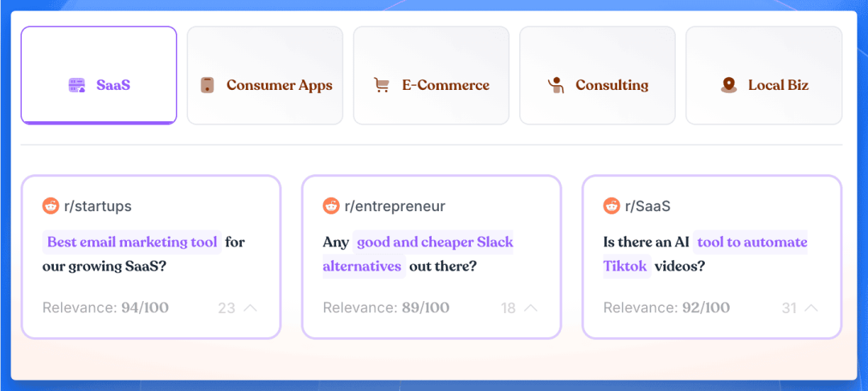Upvote the email marketing tool post
The height and width of the screenshot is (391, 868).
click(x=250, y=308)
